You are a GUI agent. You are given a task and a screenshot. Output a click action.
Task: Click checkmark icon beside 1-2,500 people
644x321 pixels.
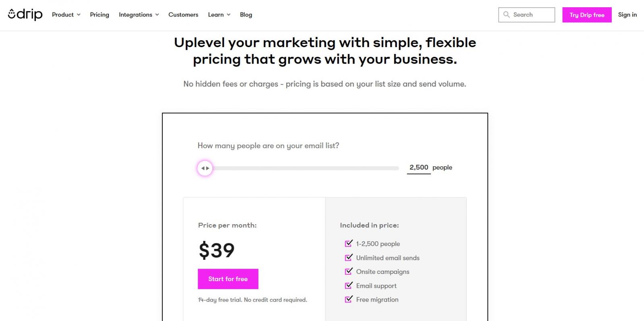coord(348,244)
